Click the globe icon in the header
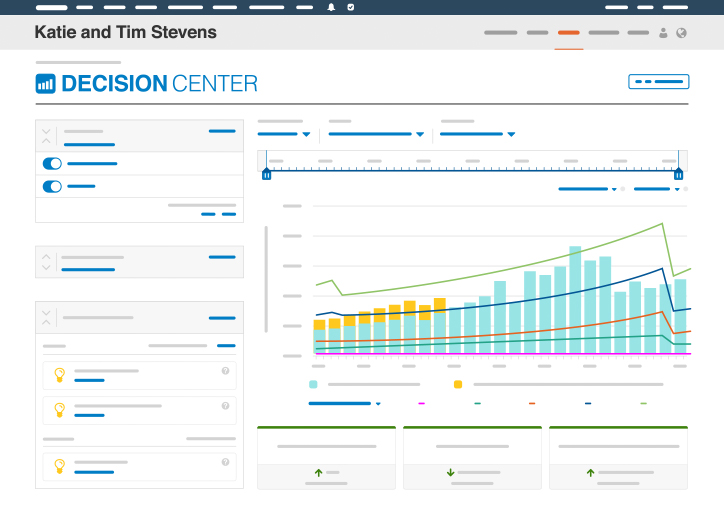Screen dimensions: 724x513 click(682, 33)
